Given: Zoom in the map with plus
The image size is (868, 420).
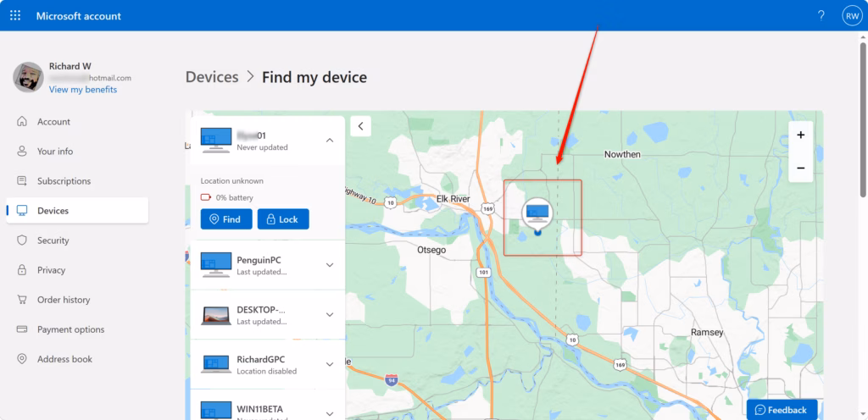Looking at the screenshot, I should click(x=800, y=135).
